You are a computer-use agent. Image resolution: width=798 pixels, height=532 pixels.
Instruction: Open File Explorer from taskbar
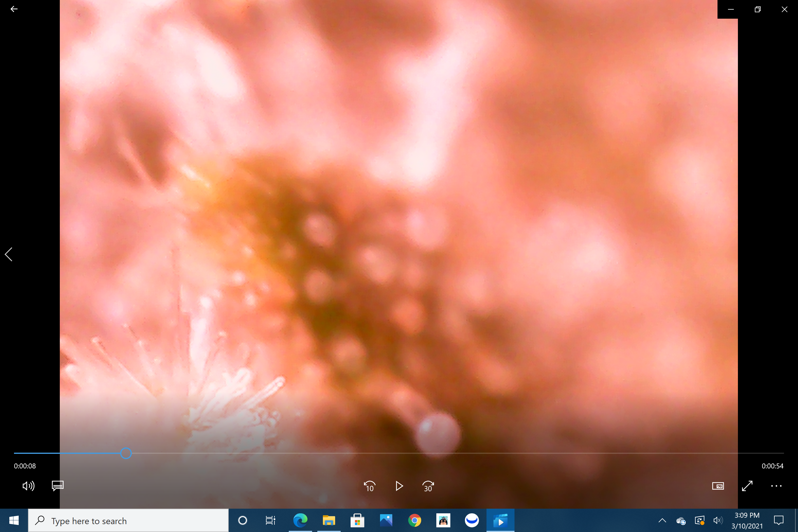pos(329,520)
